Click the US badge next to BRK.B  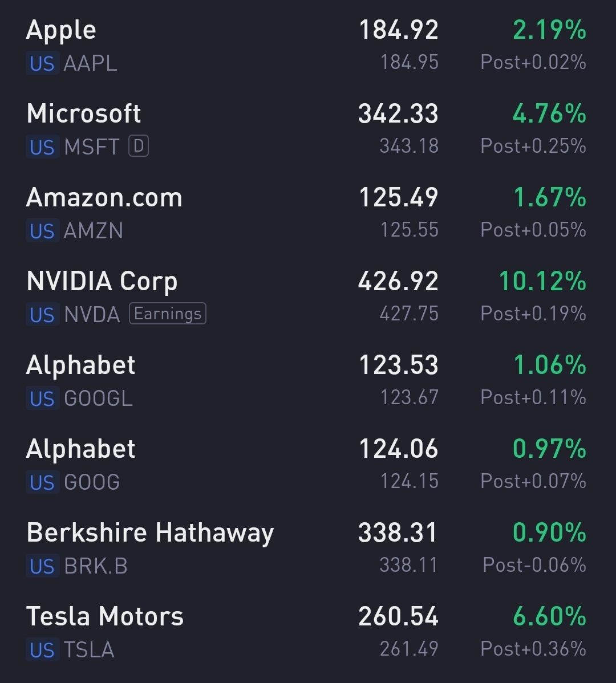click(x=42, y=566)
